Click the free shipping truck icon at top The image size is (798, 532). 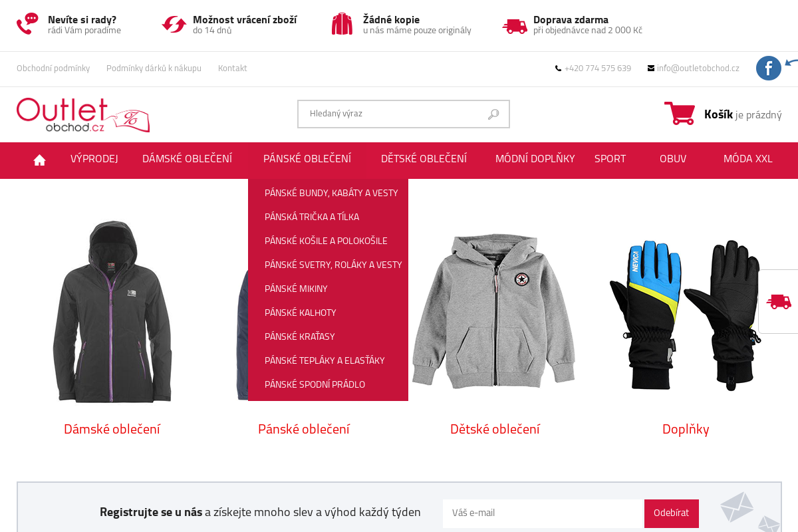tap(515, 26)
